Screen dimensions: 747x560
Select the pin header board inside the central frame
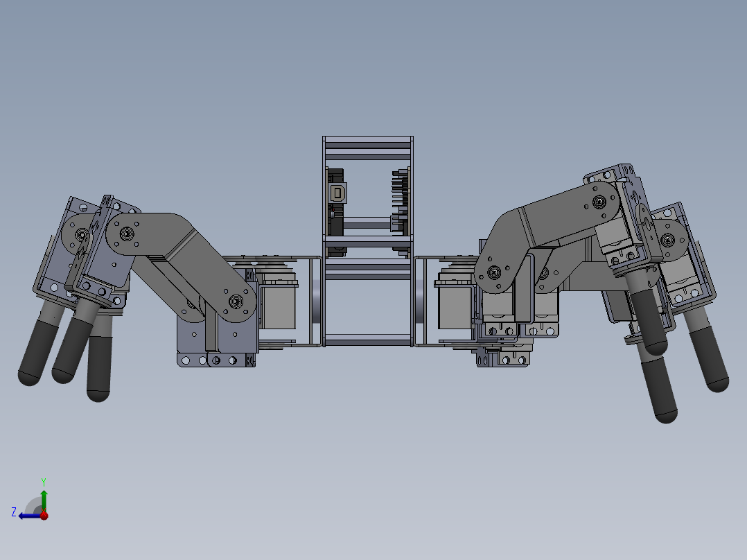point(401,202)
